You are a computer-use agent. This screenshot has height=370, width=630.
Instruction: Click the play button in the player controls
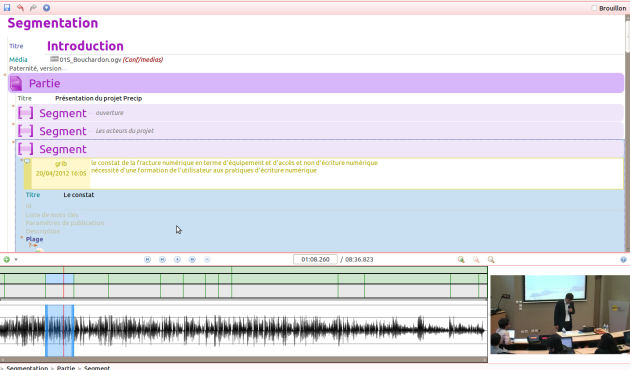coord(177,260)
